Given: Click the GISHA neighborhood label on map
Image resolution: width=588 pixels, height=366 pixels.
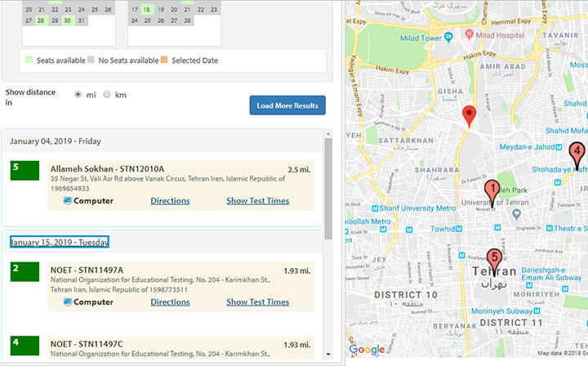Looking at the screenshot, I should (450, 91).
